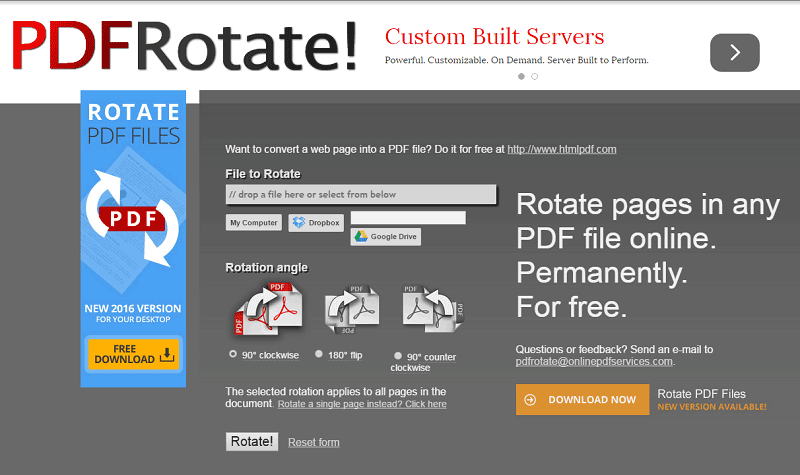The width and height of the screenshot is (800, 475).
Task: Click the 'Rotate PDF Files' label beside download
Action: (702, 394)
